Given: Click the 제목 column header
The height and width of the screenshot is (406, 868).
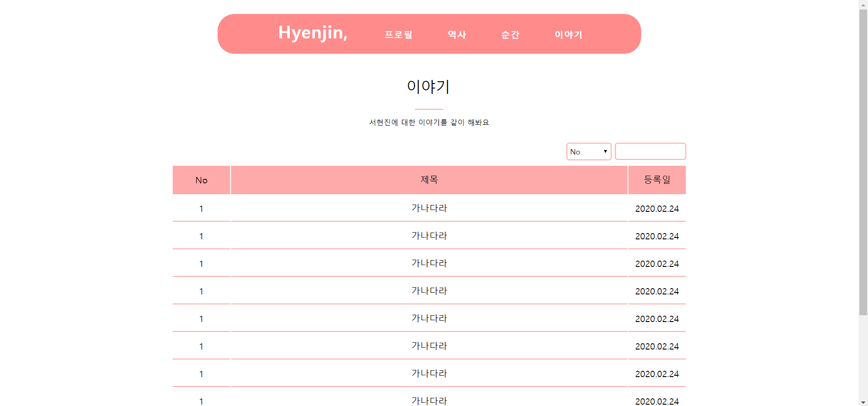Looking at the screenshot, I should tap(429, 179).
